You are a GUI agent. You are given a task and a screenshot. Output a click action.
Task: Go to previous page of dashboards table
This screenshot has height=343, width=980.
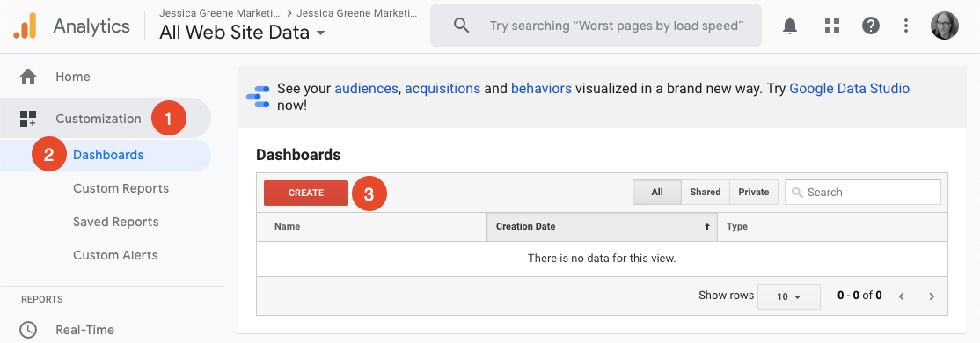901,296
